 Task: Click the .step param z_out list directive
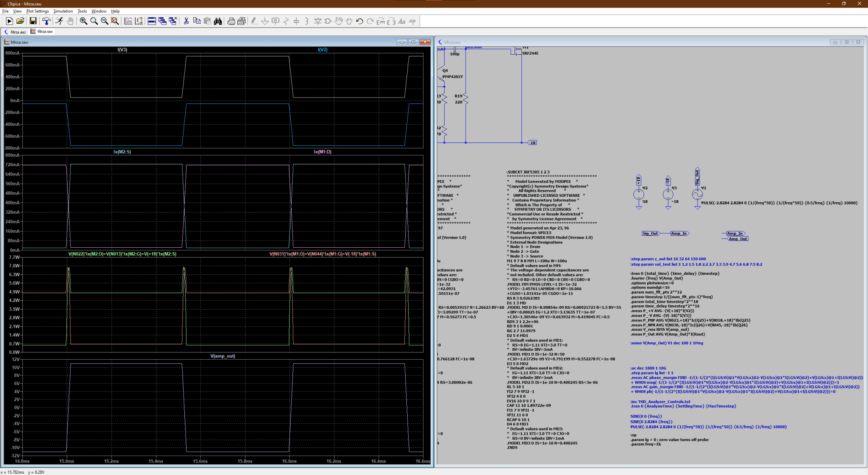point(668,259)
